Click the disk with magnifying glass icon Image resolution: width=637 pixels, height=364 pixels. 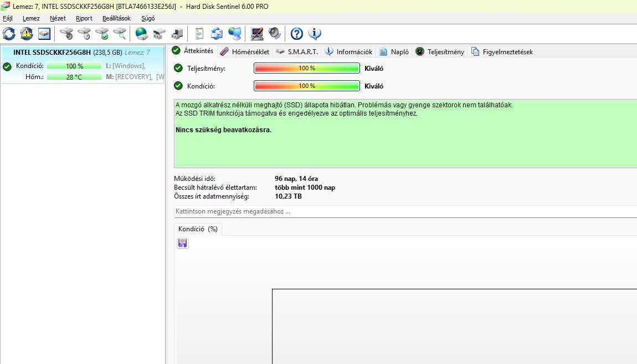click(120, 34)
